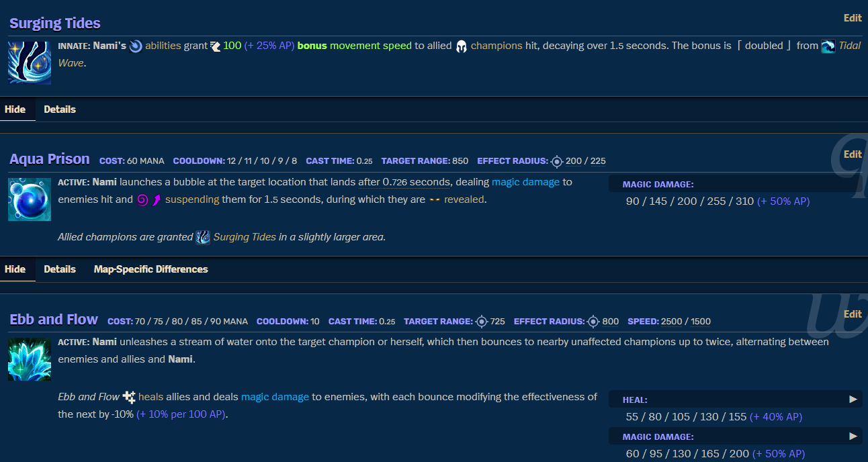Click '(+ 10% per 100 AP)' text
Screen dimensions: 868x462
point(181,414)
